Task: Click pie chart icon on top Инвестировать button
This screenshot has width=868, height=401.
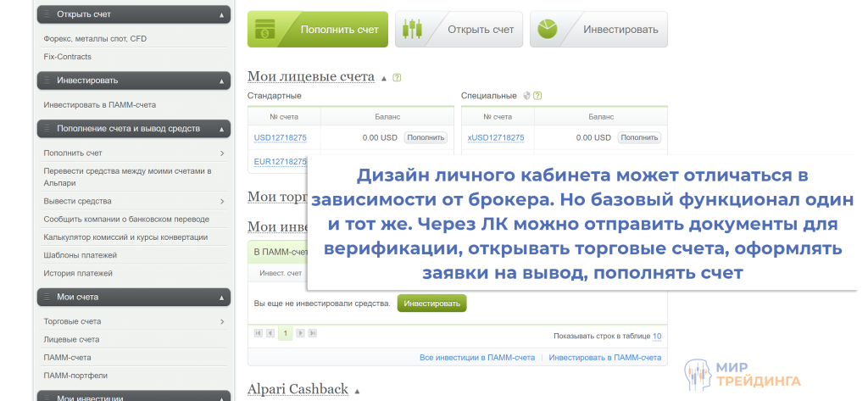Action: coord(547,30)
